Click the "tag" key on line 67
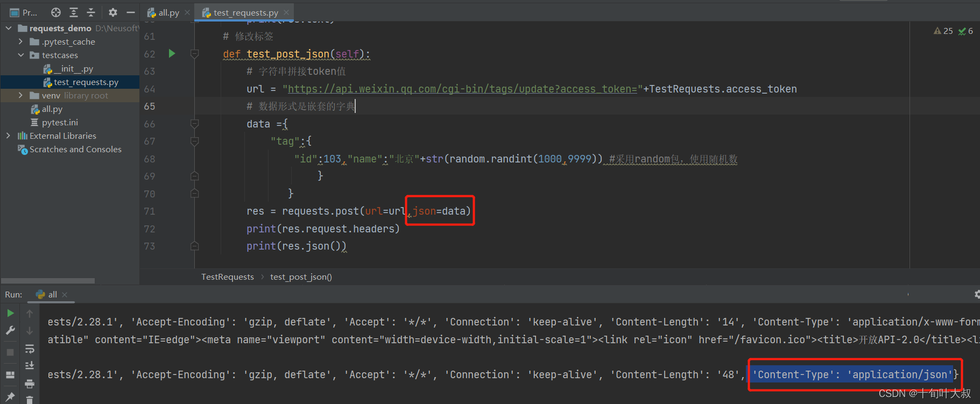This screenshot has width=980, height=404. coord(285,141)
